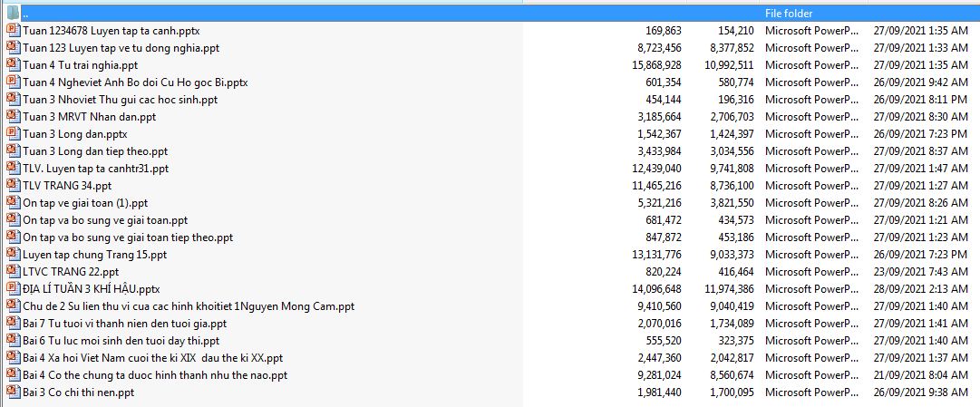Click icon of ĐIA LÍ TUẦN 3 KHÍ HẬU.pptx

coord(13,289)
